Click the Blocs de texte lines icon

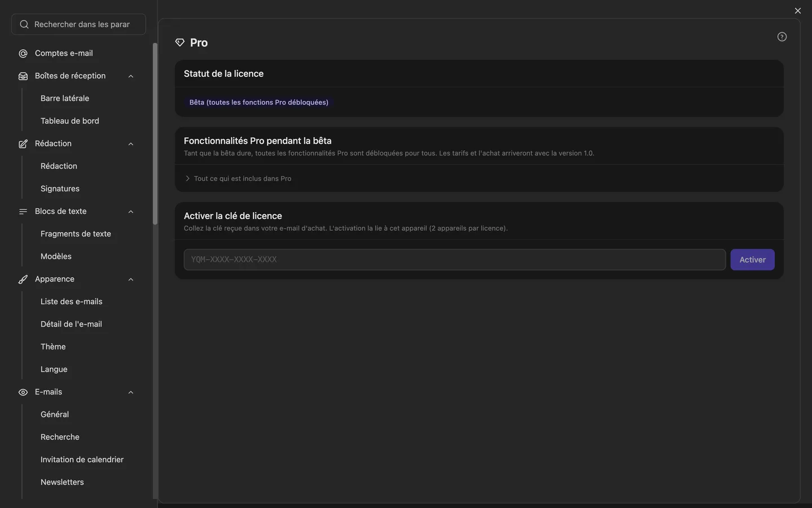pos(23,212)
